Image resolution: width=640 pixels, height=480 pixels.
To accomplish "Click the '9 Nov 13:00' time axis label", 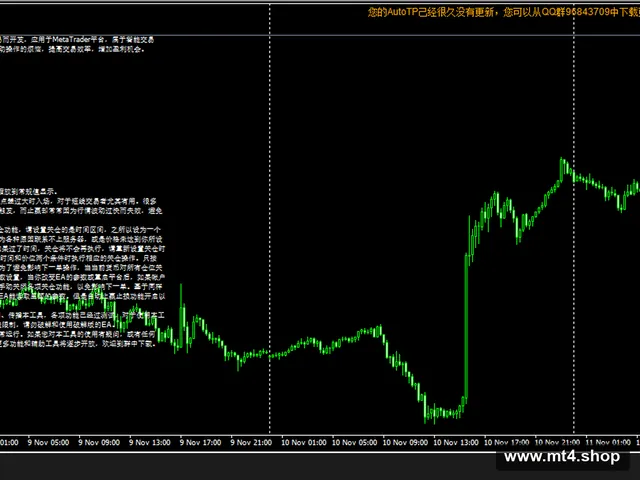I will click(150, 442).
